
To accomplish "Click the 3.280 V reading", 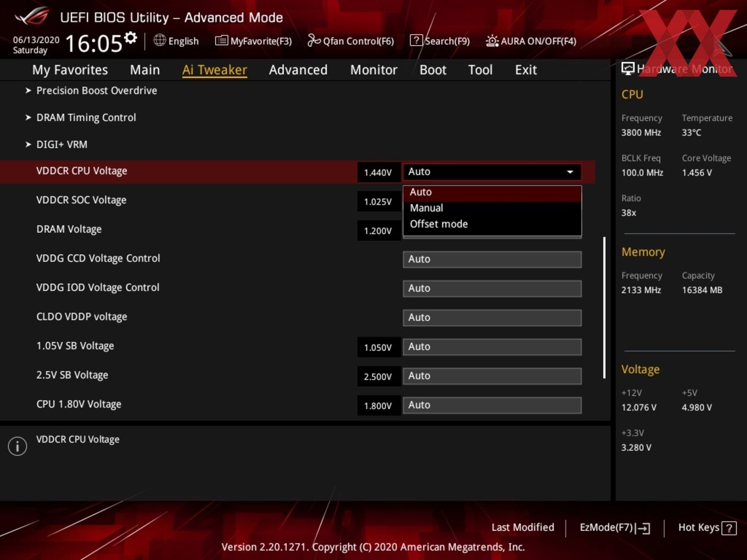I will tap(636, 447).
